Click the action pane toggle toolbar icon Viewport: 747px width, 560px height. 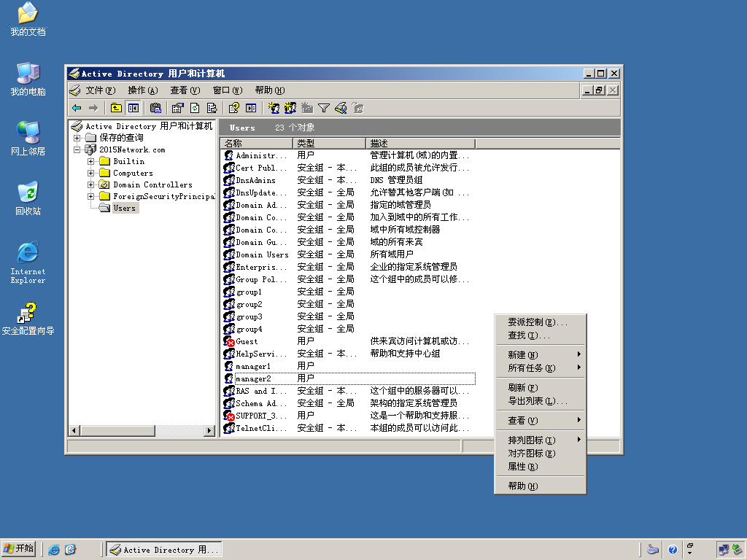coord(251,108)
